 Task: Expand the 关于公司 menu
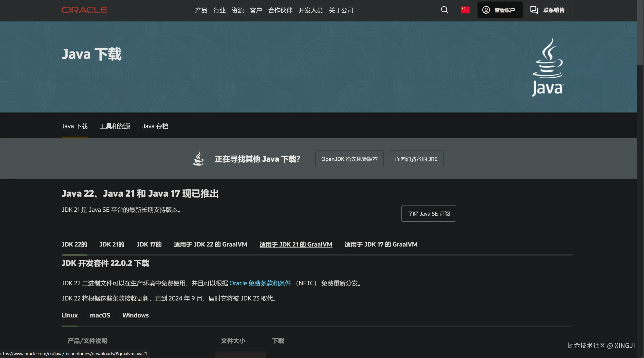tap(341, 10)
